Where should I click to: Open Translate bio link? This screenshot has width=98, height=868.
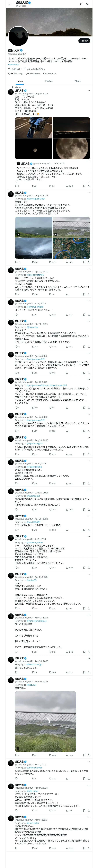click(x=14, y=65)
